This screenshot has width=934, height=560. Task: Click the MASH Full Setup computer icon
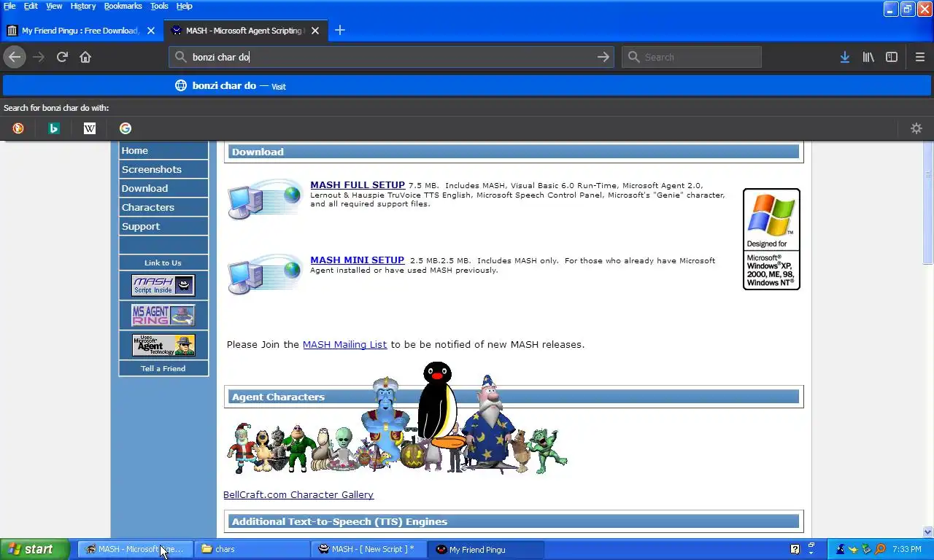pos(264,198)
